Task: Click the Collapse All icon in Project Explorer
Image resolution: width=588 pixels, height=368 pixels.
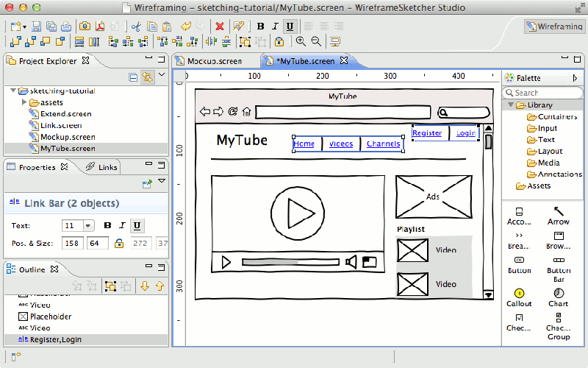Action: [133, 77]
